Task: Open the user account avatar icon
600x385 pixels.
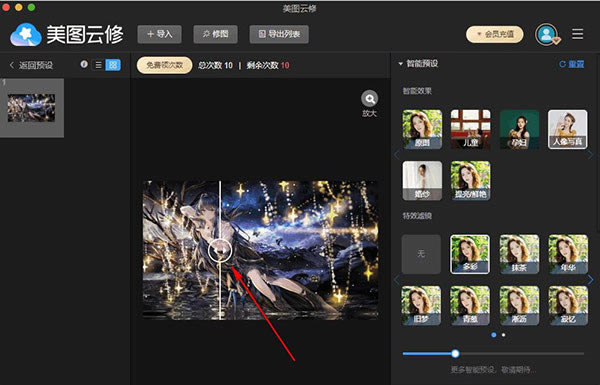Action: pyautogui.click(x=547, y=34)
